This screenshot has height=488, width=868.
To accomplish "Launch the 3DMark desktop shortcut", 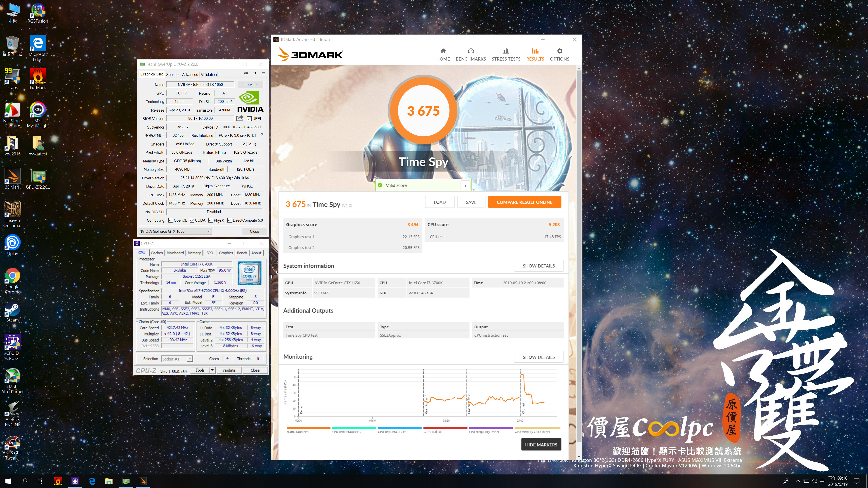I will tap(12, 179).
